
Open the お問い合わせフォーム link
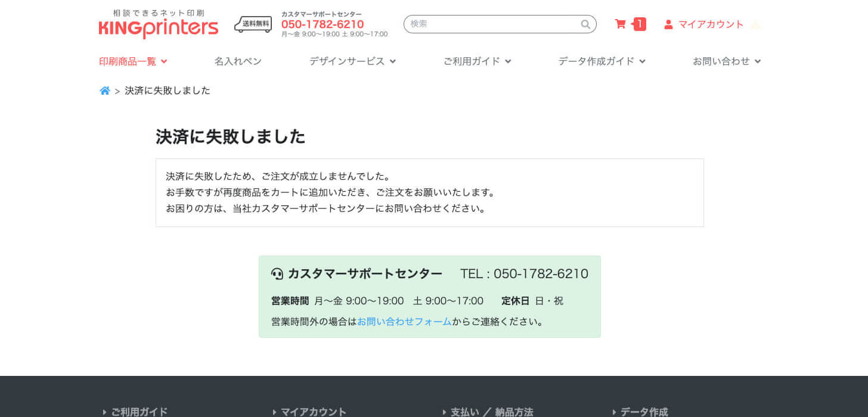click(x=404, y=321)
